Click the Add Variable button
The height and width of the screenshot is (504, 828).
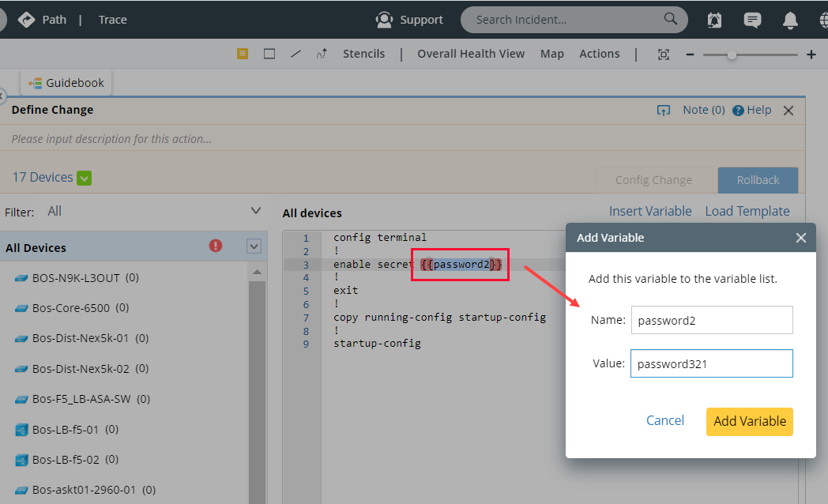click(x=749, y=421)
